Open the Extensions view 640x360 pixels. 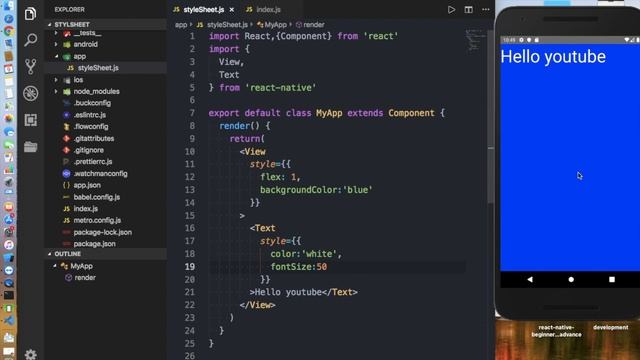tap(30, 120)
